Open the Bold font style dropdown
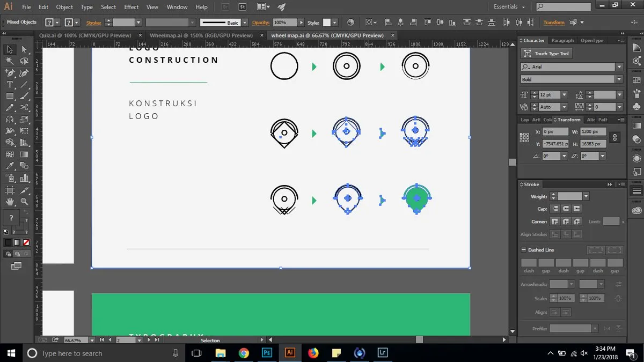Screen dimensions: 644x362 (619, 79)
